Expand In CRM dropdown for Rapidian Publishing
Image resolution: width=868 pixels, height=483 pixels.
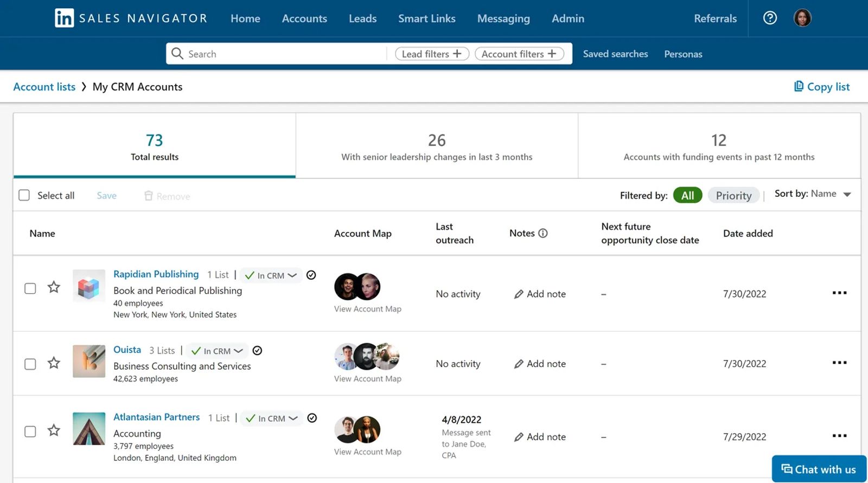(x=271, y=275)
